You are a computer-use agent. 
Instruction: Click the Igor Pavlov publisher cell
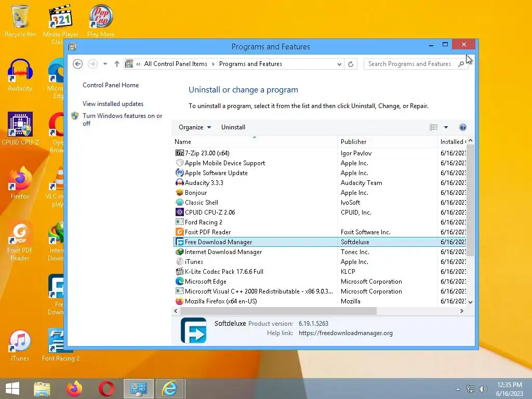(356, 153)
